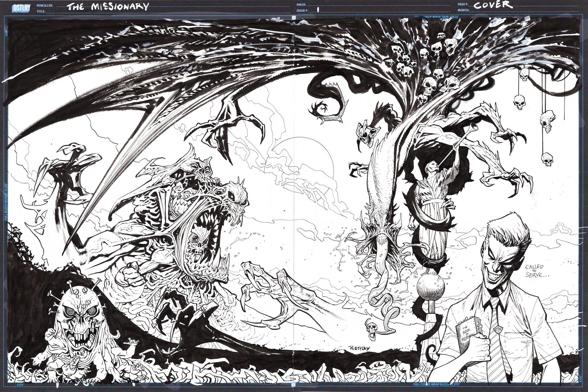Click the DSTLRY logo

(21, 8)
